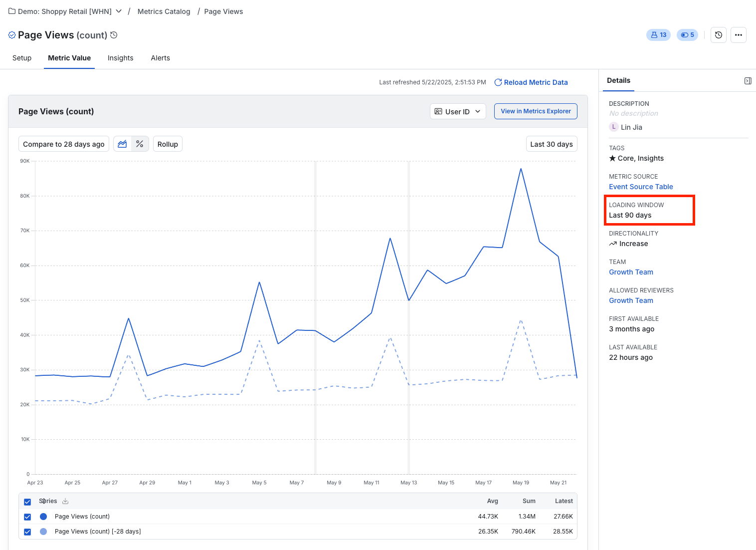Open the Event Source Table link
Image resolution: width=756 pixels, height=550 pixels.
(x=641, y=187)
